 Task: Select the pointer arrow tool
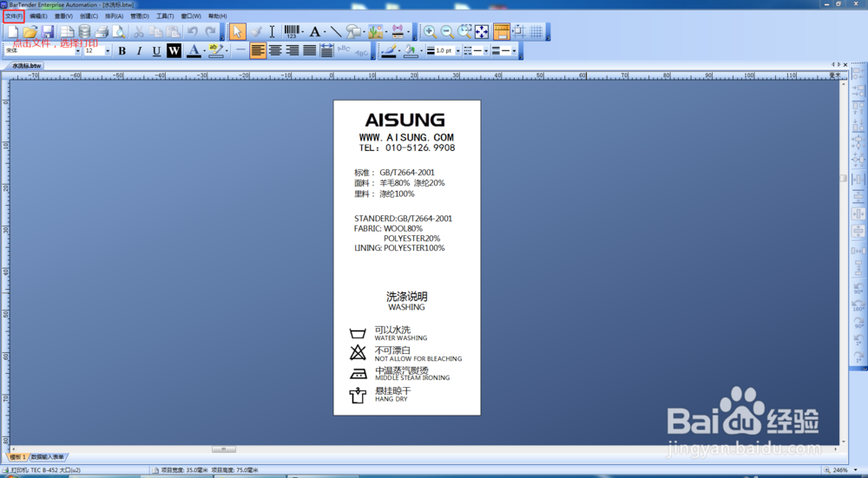pos(238,31)
